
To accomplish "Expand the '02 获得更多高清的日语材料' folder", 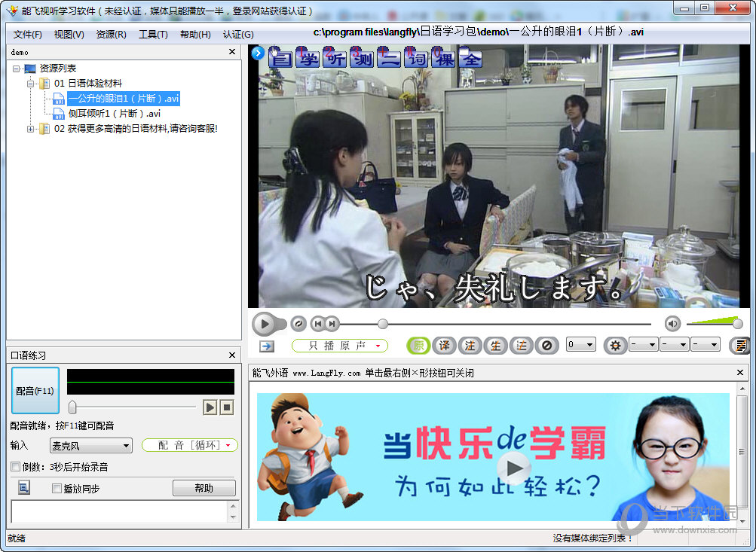I will pyautogui.click(x=30, y=129).
